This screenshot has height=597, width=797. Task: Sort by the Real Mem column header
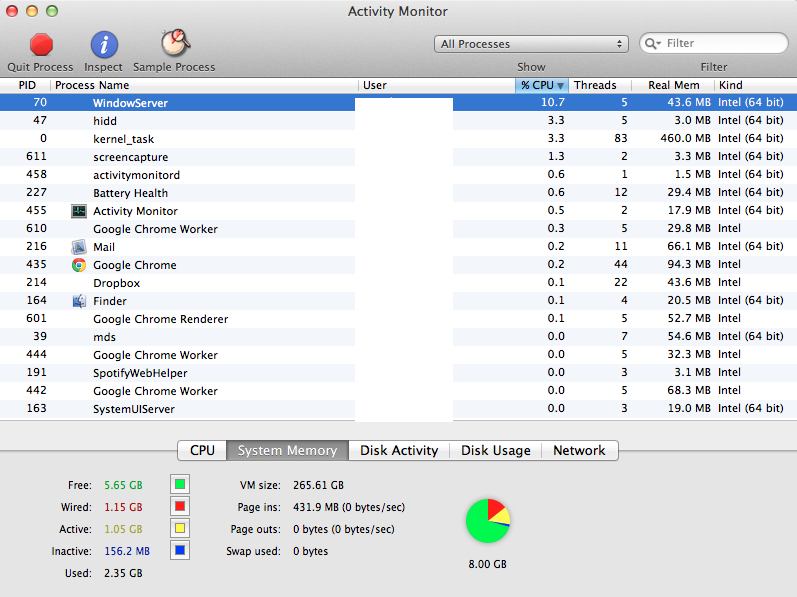pos(673,85)
